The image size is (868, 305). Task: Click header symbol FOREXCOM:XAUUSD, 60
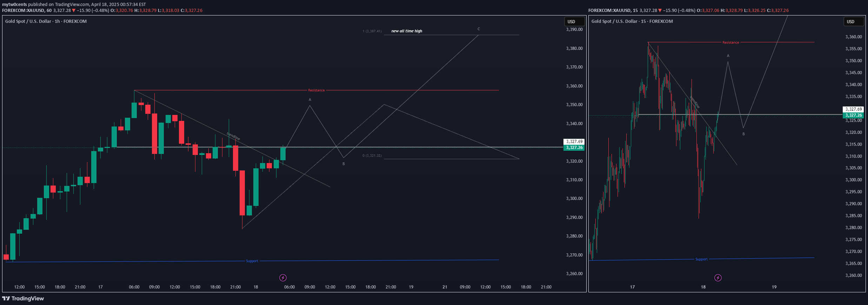[27, 11]
